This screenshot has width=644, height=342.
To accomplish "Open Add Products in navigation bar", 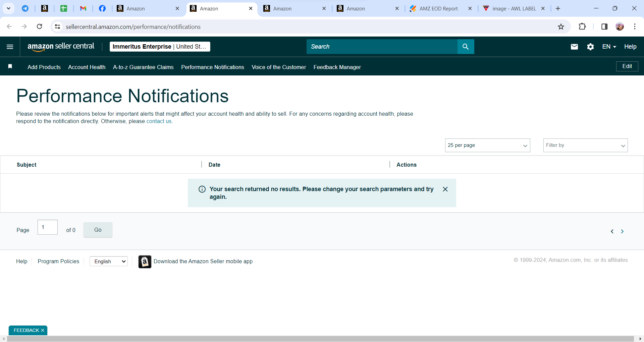I will pos(44,67).
